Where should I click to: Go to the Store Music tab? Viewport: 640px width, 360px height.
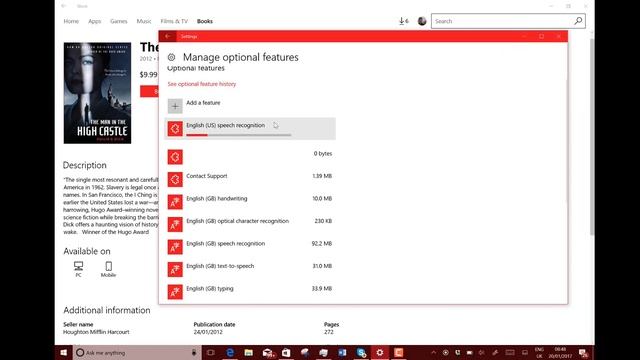pyautogui.click(x=144, y=21)
